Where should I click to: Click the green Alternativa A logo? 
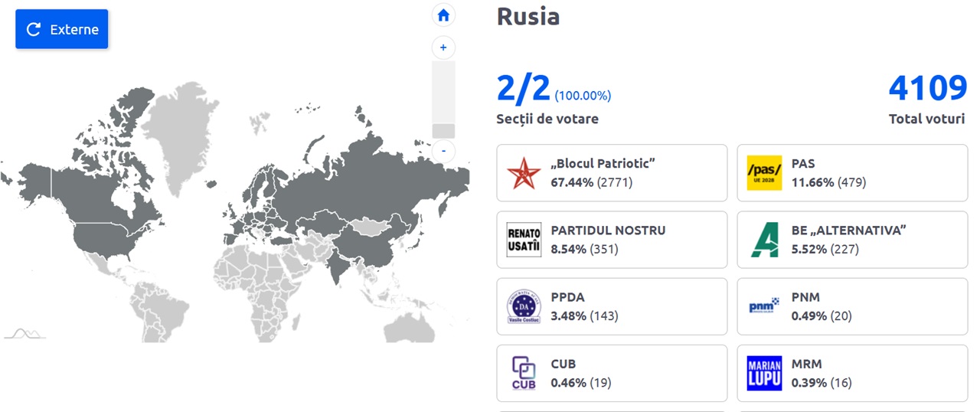tap(764, 240)
